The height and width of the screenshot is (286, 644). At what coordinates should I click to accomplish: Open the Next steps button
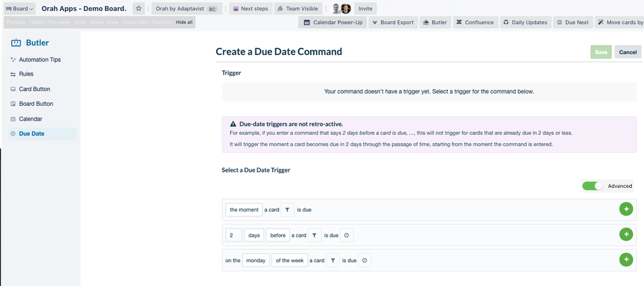tap(251, 8)
